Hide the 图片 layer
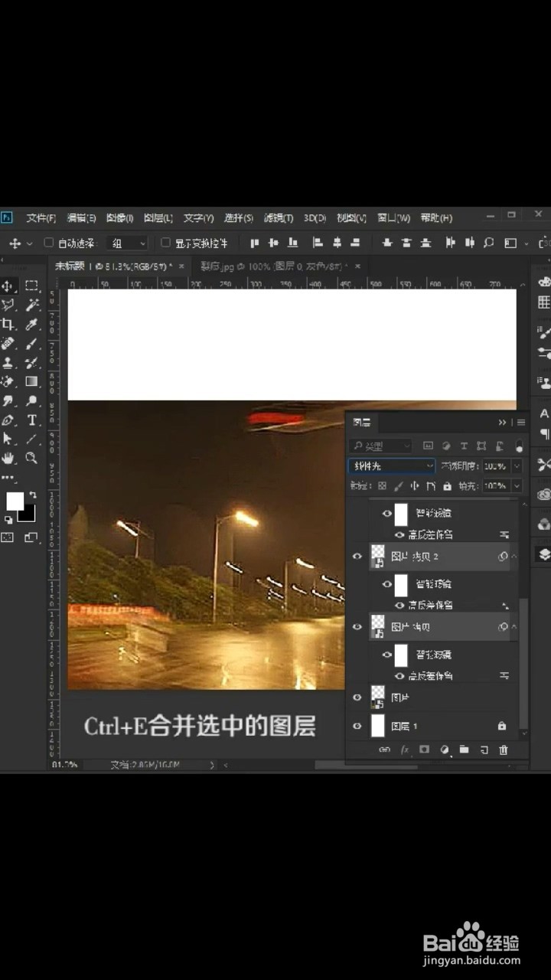The height and width of the screenshot is (980, 551). click(357, 697)
